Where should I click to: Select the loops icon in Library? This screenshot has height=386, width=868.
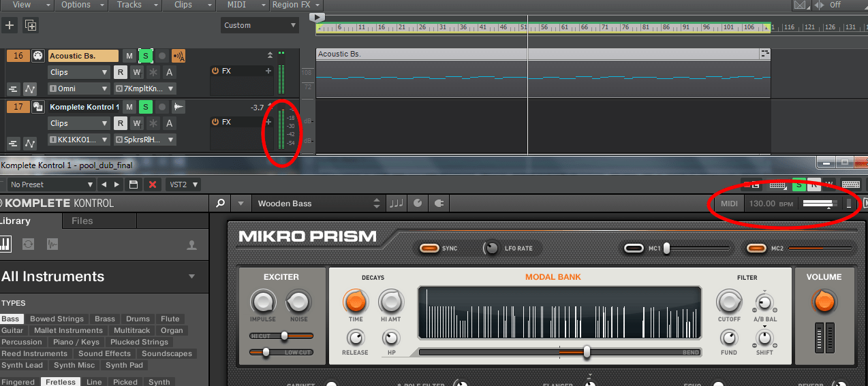[x=28, y=244]
